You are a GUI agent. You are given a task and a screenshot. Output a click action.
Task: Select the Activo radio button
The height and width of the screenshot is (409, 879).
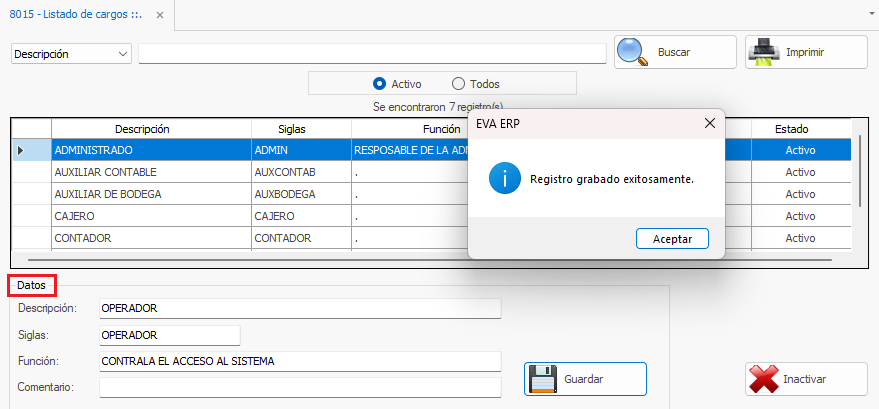coord(380,84)
